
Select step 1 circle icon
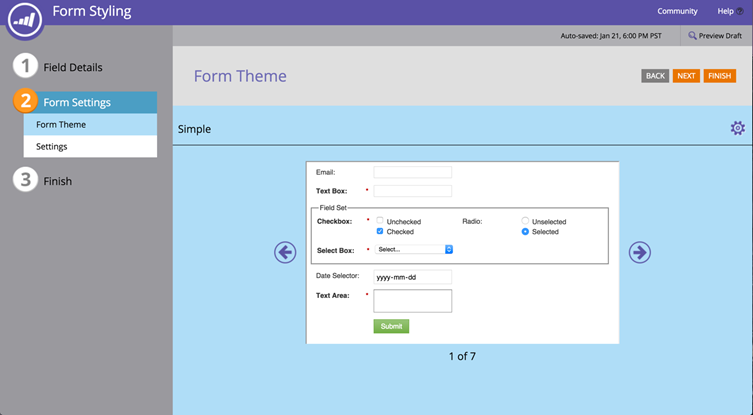[x=25, y=67]
